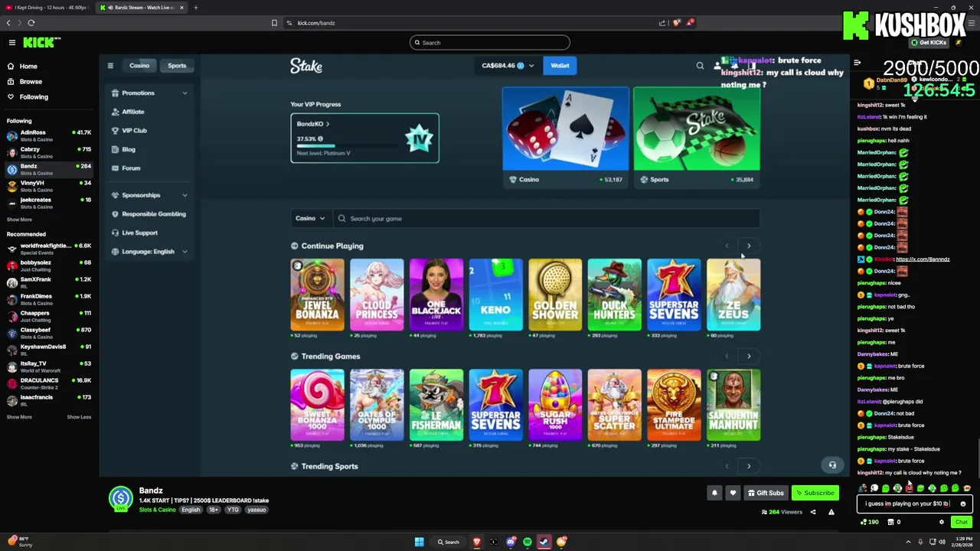The width and height of the screenshot is (980, 551).
Task: Reload the browser page
Action: tap(31, 23)
